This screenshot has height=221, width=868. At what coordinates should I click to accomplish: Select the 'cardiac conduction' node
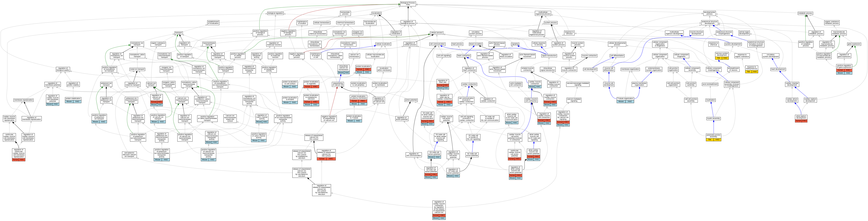[469, 84]
